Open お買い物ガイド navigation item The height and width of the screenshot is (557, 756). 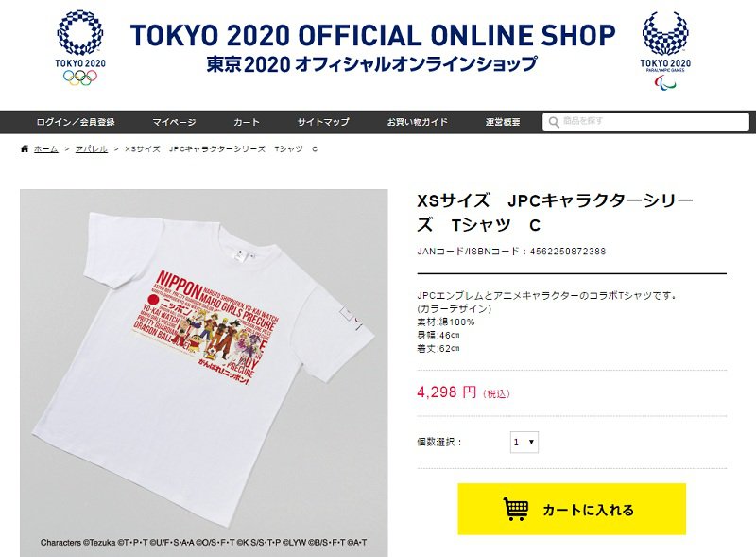pyautogui.click(x=418, y=122)
